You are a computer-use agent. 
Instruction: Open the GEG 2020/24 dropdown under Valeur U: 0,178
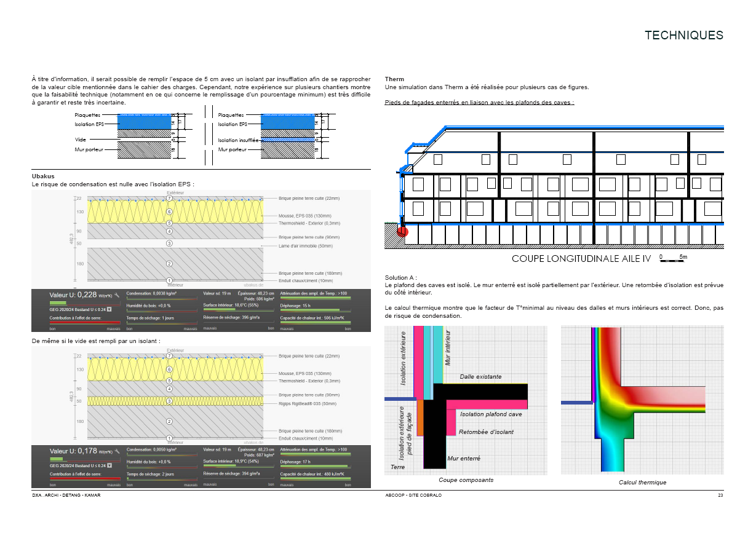(109, 465)
